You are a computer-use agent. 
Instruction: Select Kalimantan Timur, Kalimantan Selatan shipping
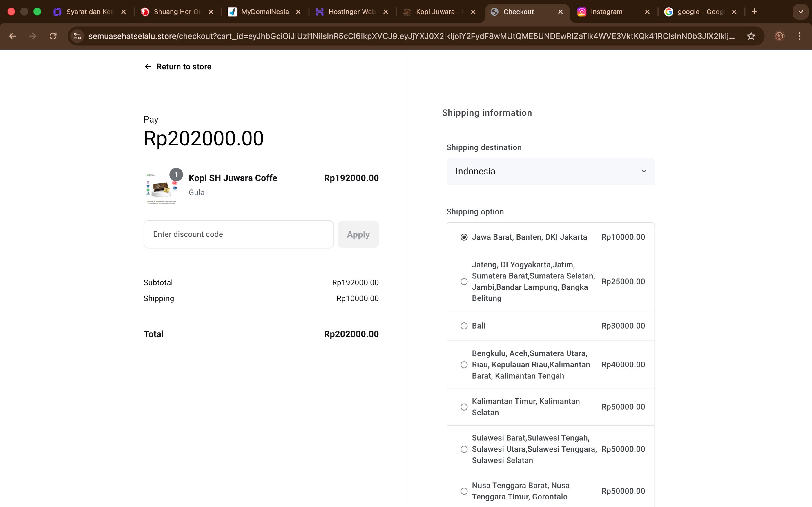(x=464, y=407)
